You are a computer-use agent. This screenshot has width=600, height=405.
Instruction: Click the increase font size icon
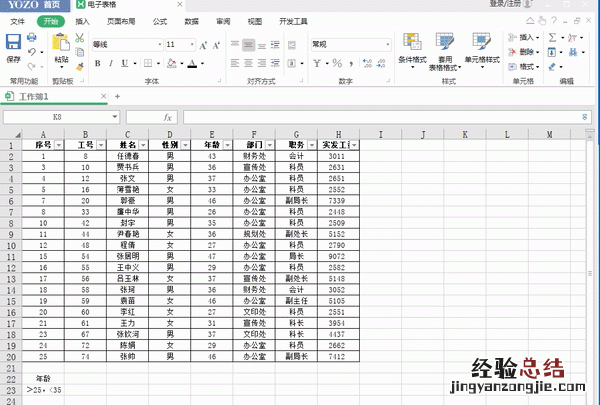point(203,45)
